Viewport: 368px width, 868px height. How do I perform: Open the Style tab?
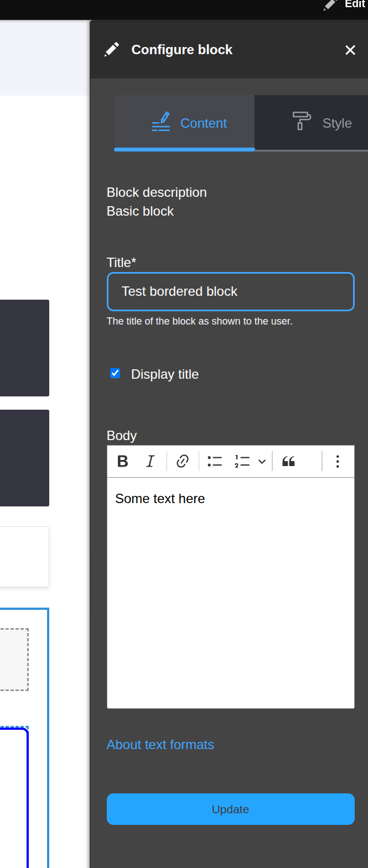(x=322, y=123)
